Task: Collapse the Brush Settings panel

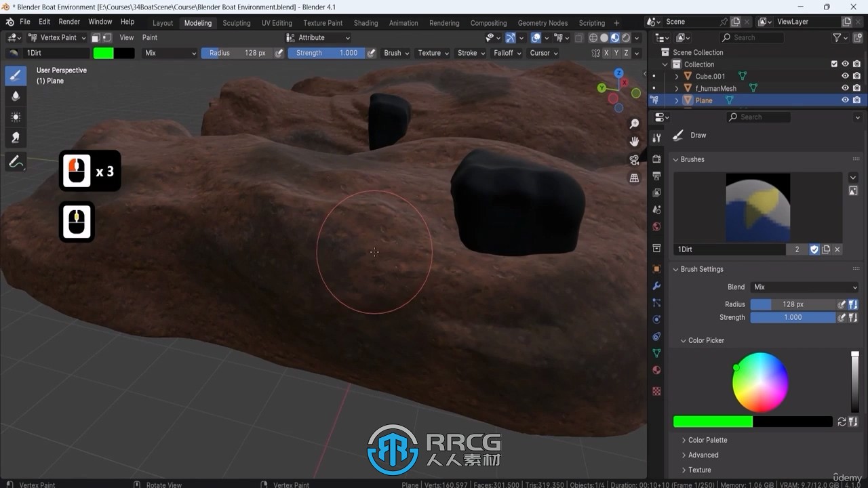Action: coord(675,269)
